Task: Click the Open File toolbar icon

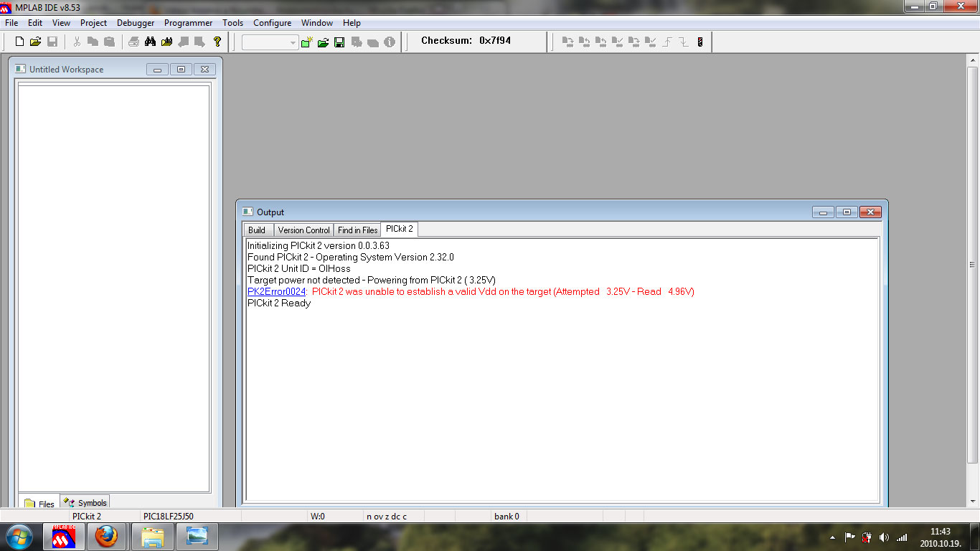Action: tap(35, 42)
